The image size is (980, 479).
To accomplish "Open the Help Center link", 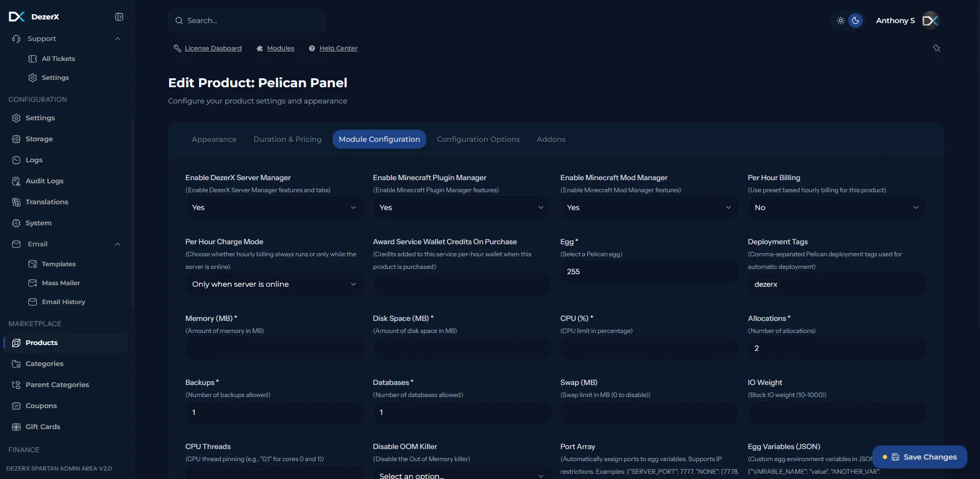I will (338, 48).
